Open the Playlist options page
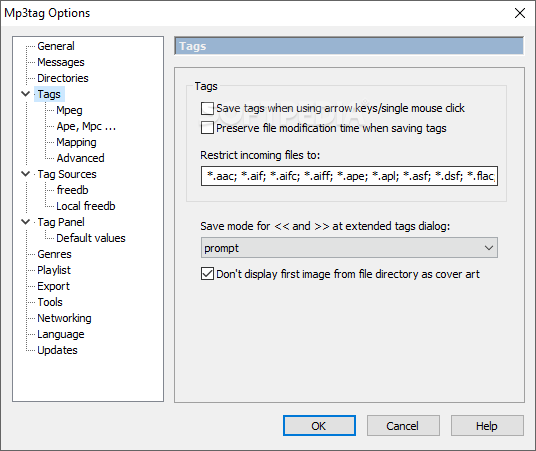536x451 pixels. point(54,270)
